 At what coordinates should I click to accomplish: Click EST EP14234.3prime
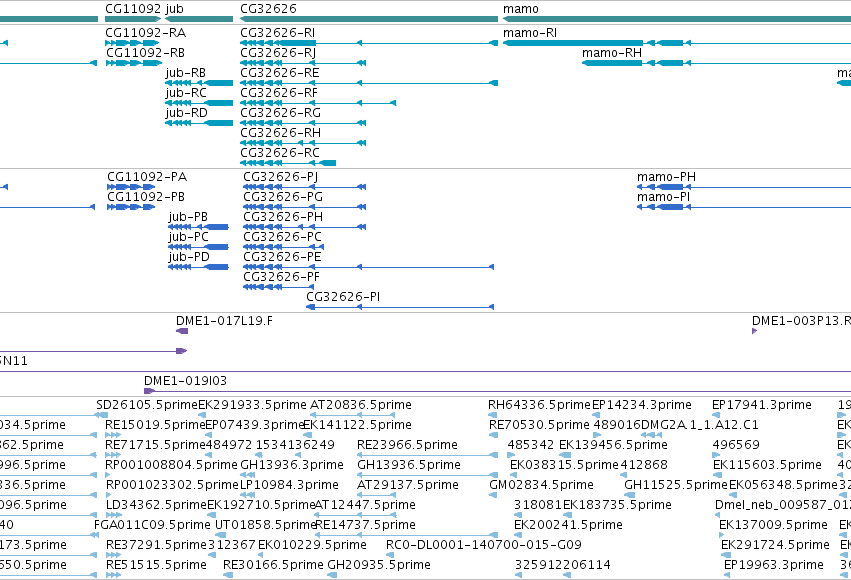(x=642, y=405)
